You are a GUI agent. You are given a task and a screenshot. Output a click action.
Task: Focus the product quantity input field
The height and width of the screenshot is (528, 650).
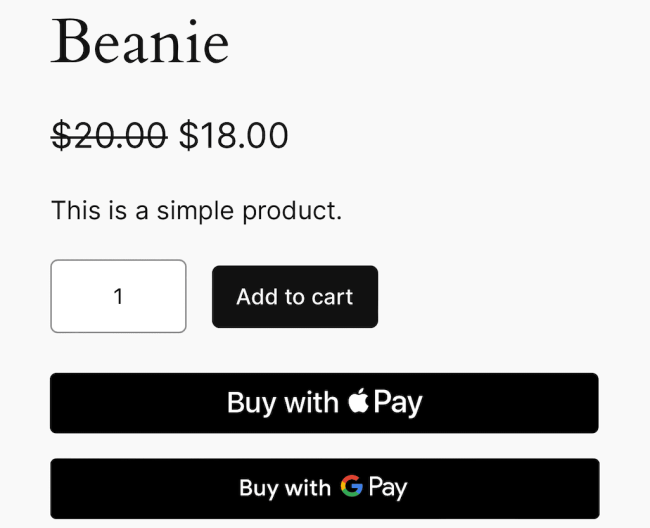pos(118,296)
